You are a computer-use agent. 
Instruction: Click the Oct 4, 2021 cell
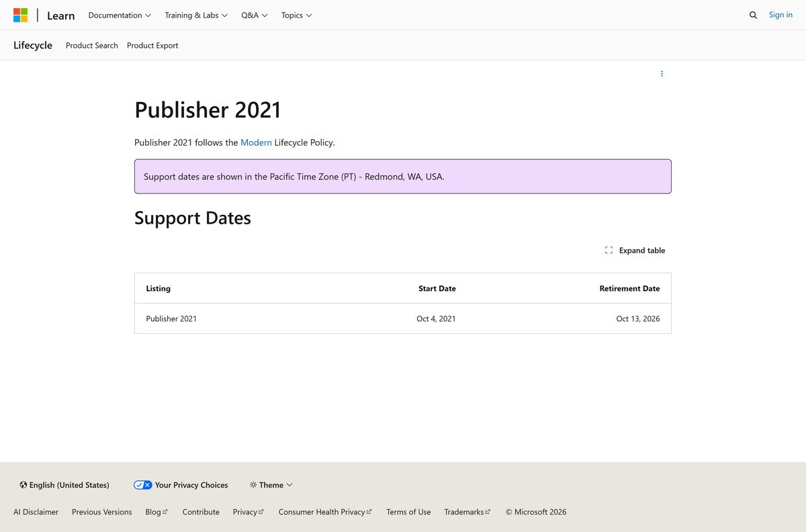(436, 318)
